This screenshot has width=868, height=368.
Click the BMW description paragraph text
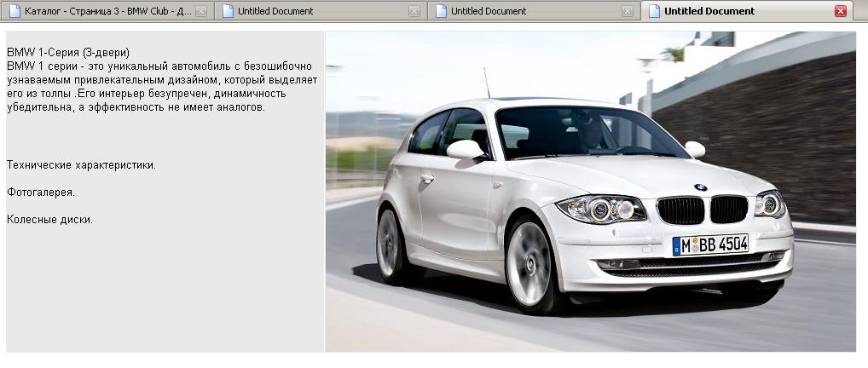coord(162,87)
